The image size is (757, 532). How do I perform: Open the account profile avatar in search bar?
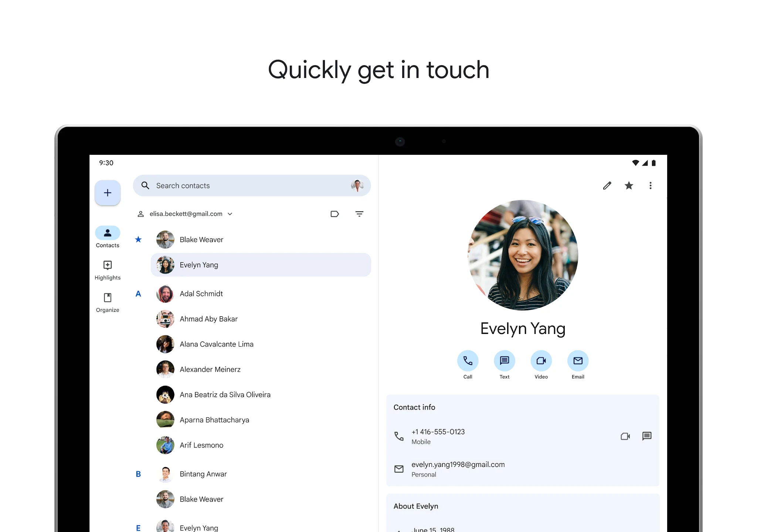[357, 185]
